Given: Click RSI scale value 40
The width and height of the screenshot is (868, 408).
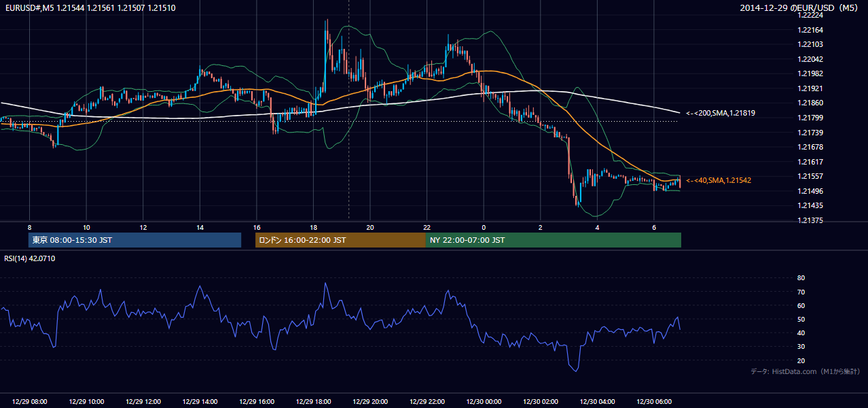Looking at the screenshot, I should click(801, 333).
